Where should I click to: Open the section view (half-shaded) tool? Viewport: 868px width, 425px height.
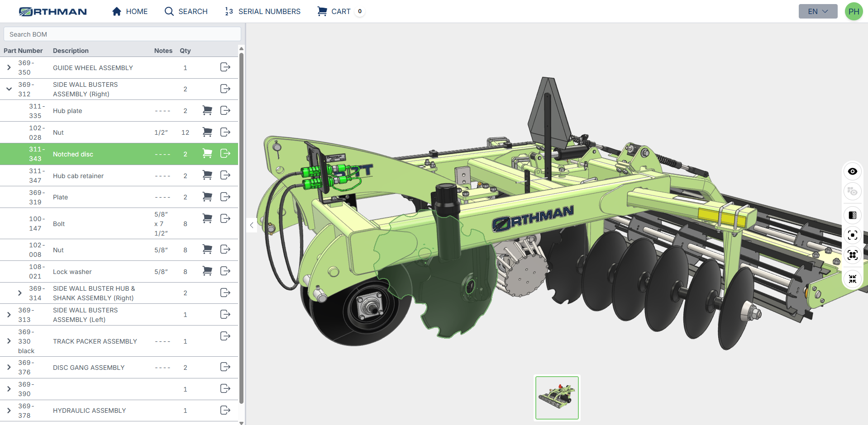click(x=852, y=215)
